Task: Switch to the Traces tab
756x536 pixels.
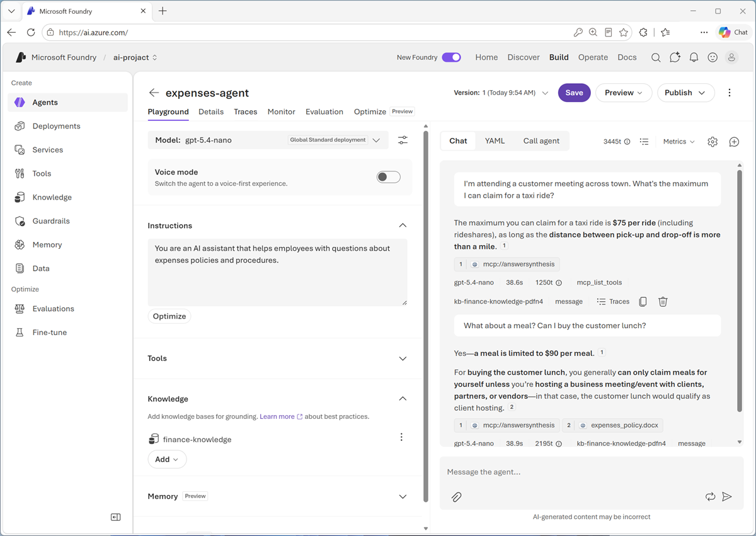Action: click(245, 111)
